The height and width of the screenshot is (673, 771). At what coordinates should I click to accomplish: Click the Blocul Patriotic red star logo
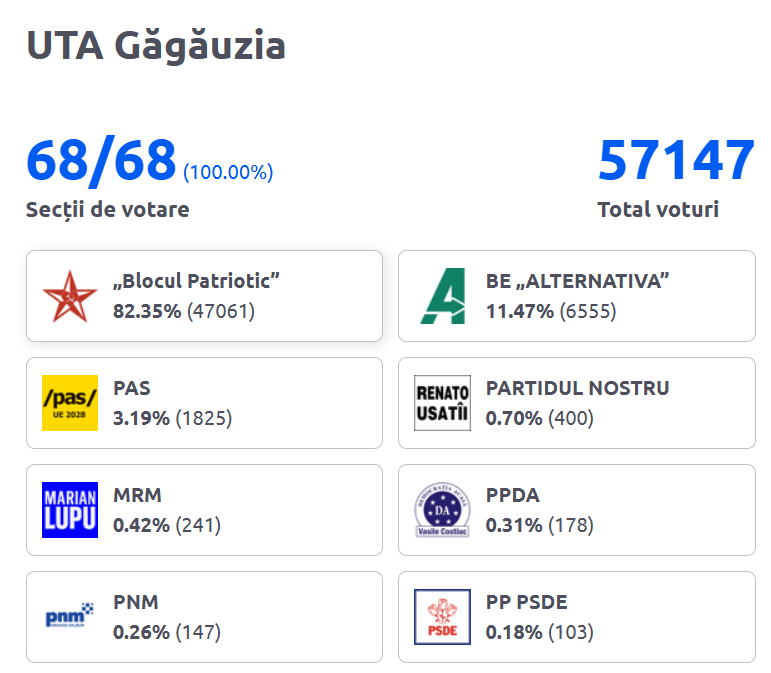pyautogui.click(x=70, y=296)
